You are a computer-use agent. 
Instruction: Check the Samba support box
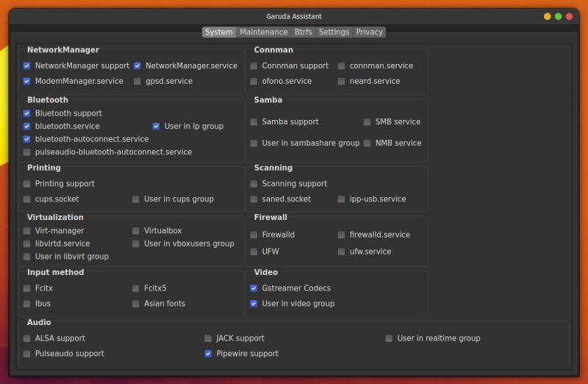tap(254, 121)
